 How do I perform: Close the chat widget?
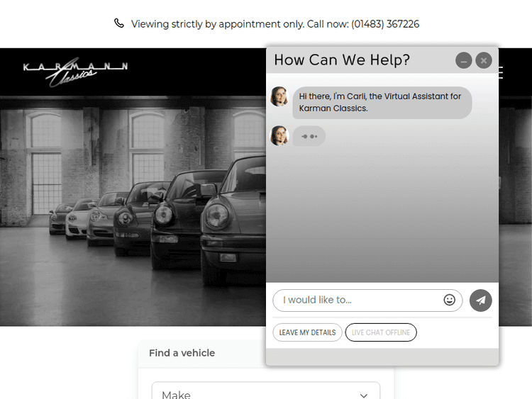484,61
